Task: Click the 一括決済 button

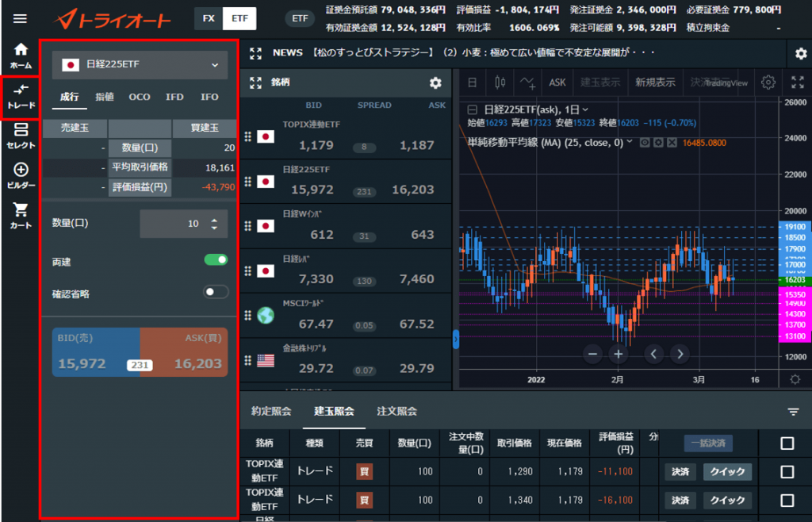Action: coord(708,443)
